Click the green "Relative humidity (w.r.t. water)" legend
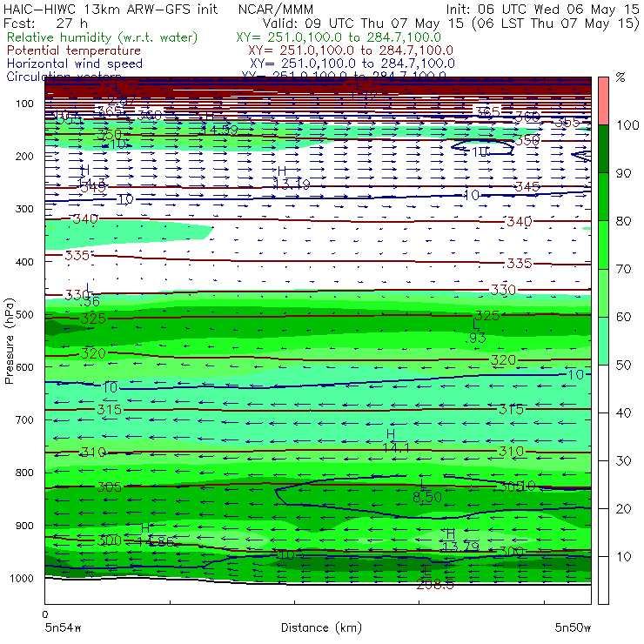 tap(103, 37)
